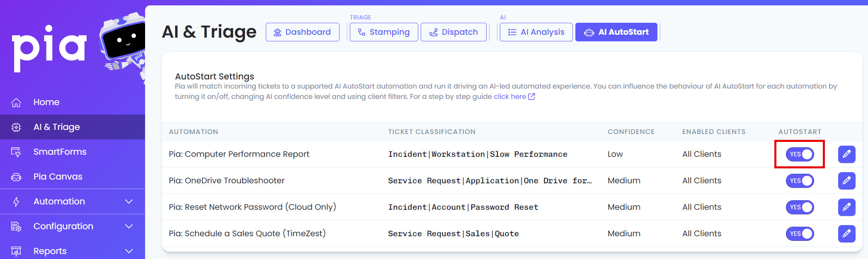The image size is (868, 259).
Task: Edit the OneDrive Troubleshooter automation
Action: [846, 181]
